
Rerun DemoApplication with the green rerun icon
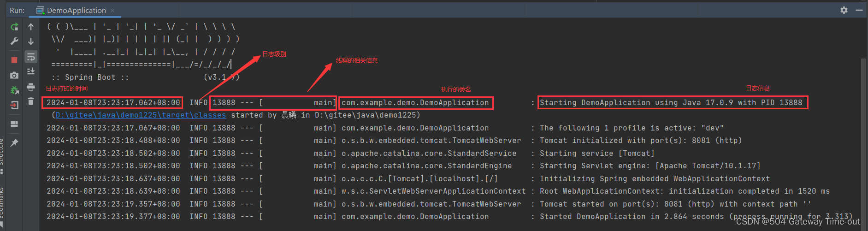click(x=14, y=27)
